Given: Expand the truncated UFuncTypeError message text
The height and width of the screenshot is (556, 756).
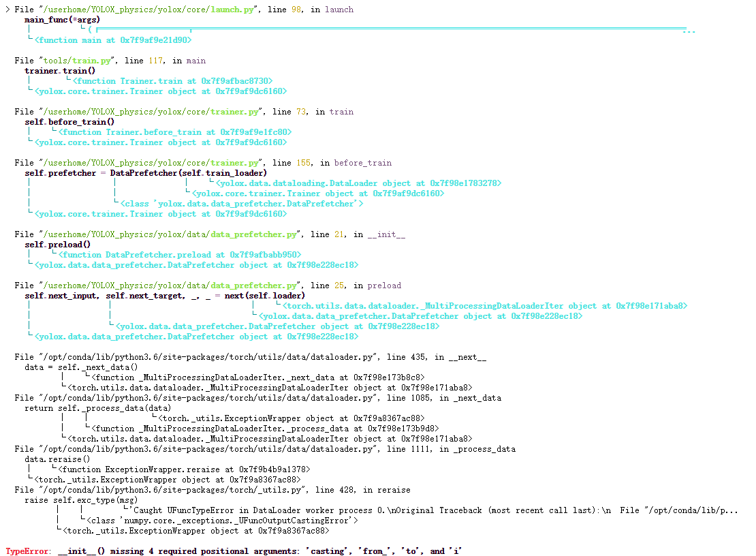Looking at the screenshot, I should tap(730, 510).
